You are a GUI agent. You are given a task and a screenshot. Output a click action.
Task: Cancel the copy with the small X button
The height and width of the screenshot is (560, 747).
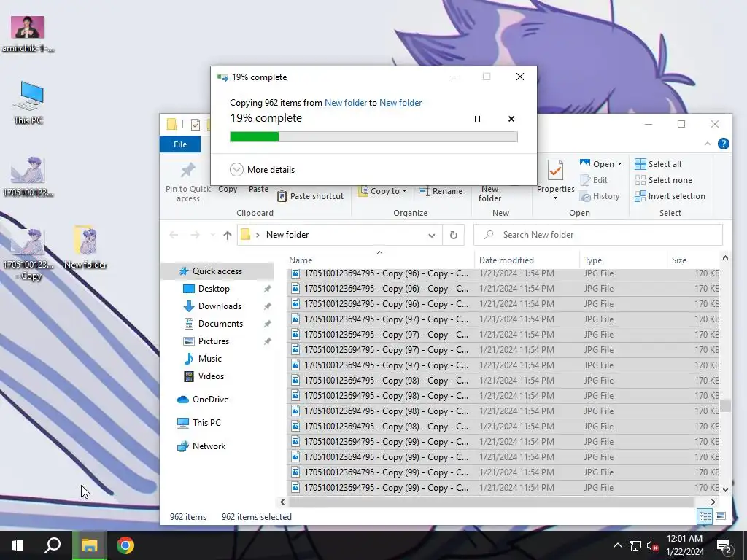tap(511, 119)
